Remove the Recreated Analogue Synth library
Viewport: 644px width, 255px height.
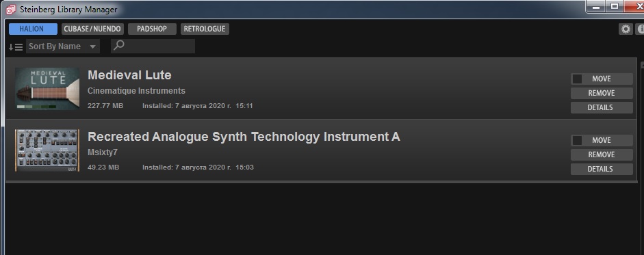(602, 155)
